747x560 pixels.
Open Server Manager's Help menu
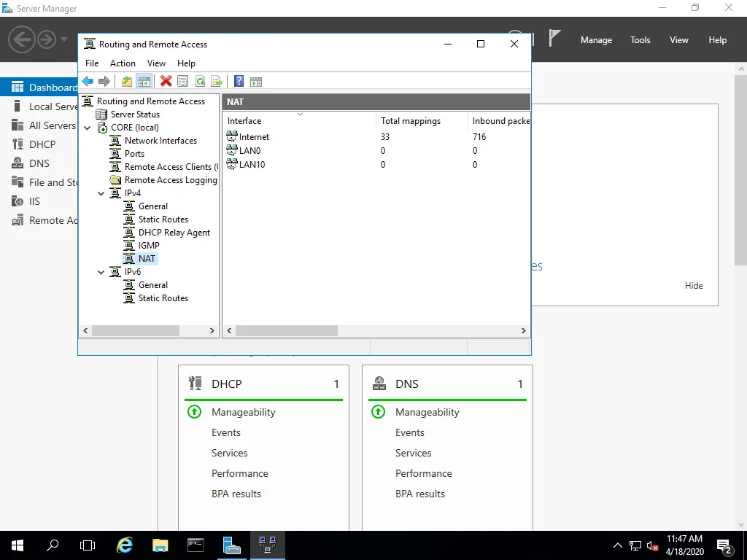[x=718, y=40]
